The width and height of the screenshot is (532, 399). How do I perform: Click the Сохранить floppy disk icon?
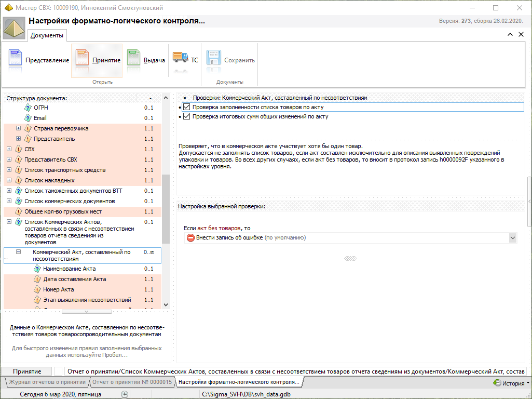tap(214, 58)
